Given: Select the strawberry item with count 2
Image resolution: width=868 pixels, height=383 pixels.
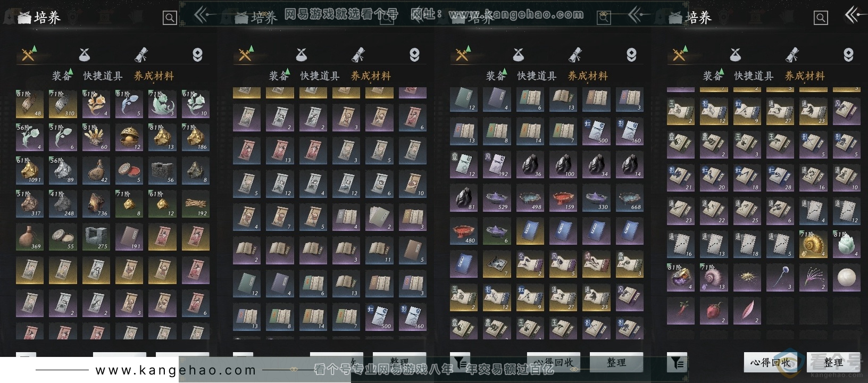Looking at the screenshot, I should click(714, 311).
